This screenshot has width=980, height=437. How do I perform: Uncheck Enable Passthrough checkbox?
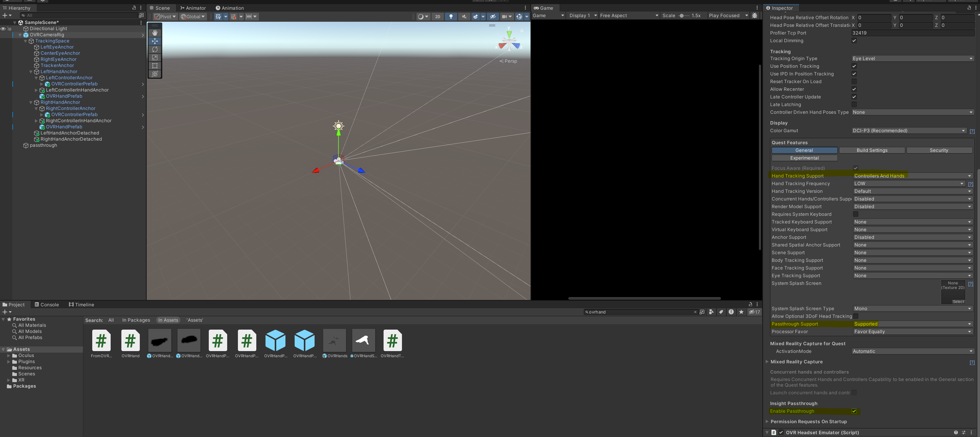pyautogui.click(x=854, y=411)
